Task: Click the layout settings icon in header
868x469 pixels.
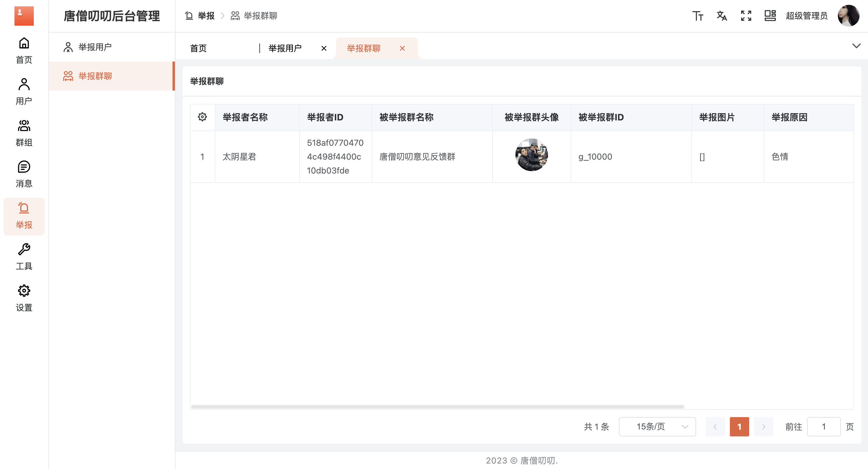Action: tap(770, 16)
